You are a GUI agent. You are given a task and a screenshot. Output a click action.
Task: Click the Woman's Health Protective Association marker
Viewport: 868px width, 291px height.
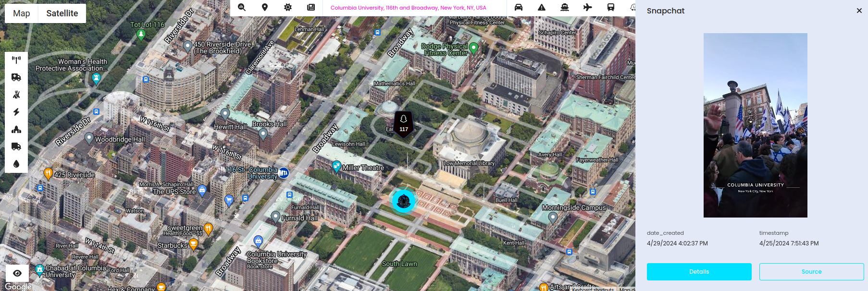pos(97,79)
